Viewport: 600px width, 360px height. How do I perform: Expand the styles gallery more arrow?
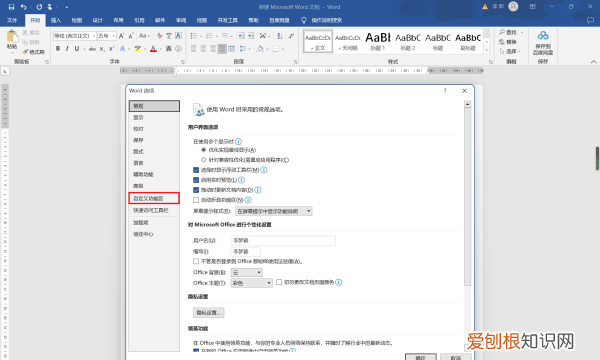coord(487,50)
